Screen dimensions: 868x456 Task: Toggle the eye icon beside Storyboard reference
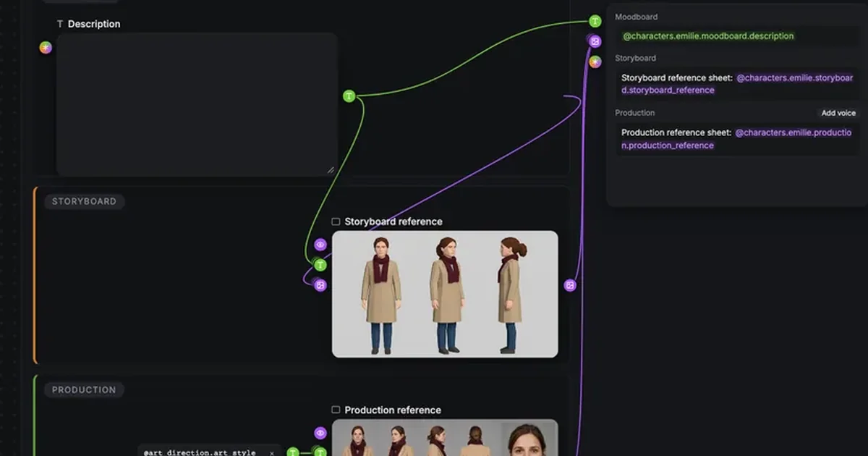click(320, 245)
